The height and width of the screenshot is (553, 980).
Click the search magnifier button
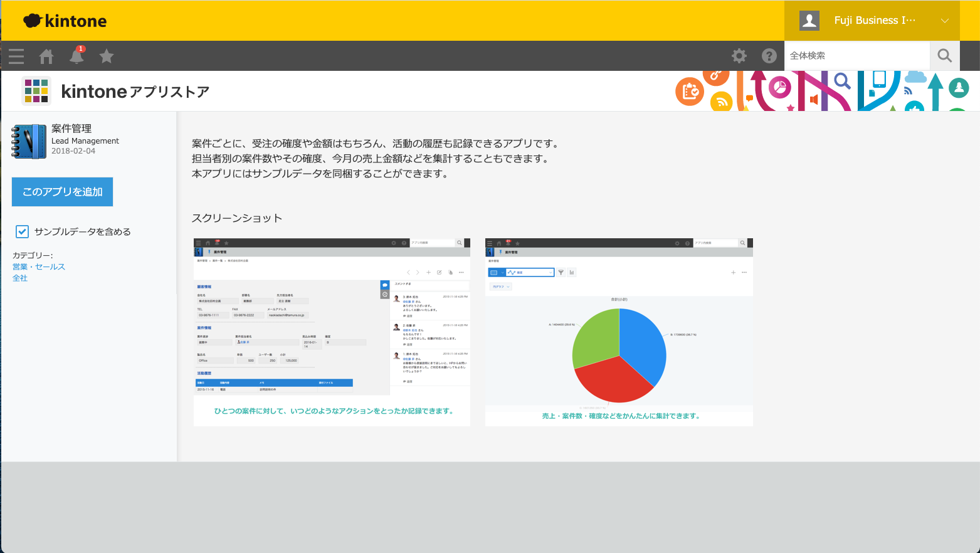(x=945, y=56)
